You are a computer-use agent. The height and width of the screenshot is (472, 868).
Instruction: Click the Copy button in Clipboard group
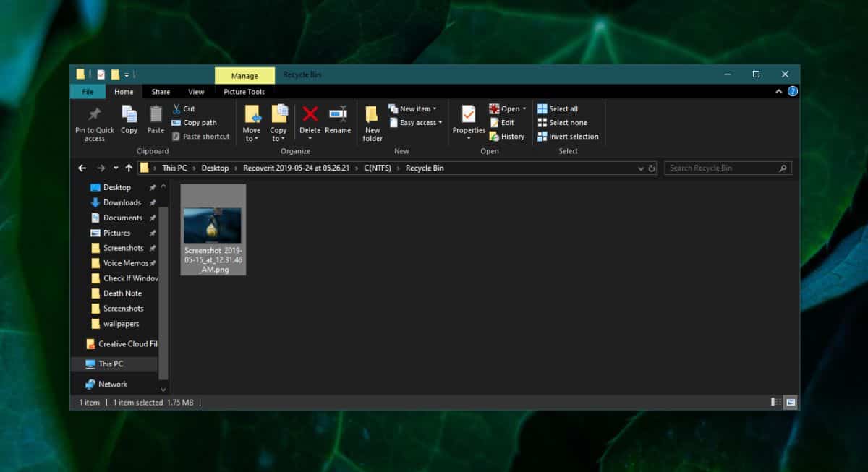click(129, 120)
